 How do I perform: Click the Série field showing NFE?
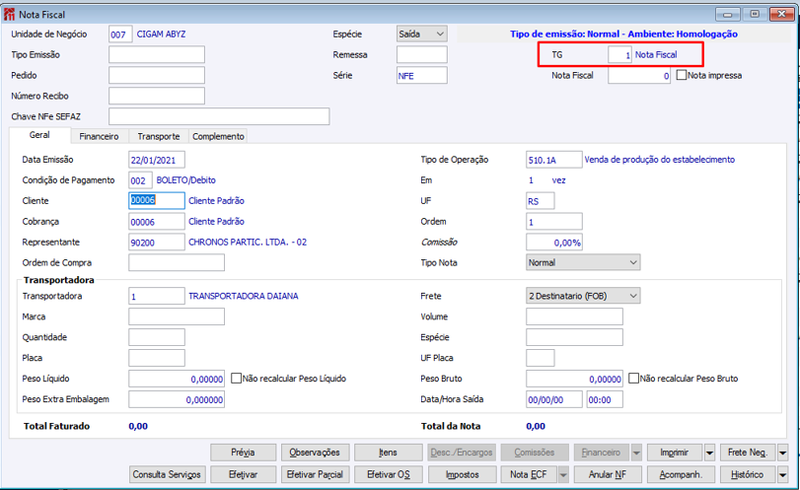coord(422,75)
